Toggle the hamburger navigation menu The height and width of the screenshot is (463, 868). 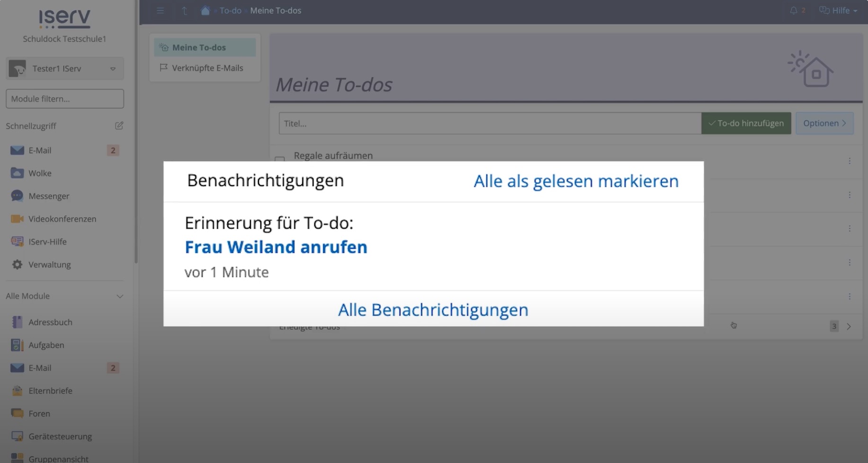point(161,10)
